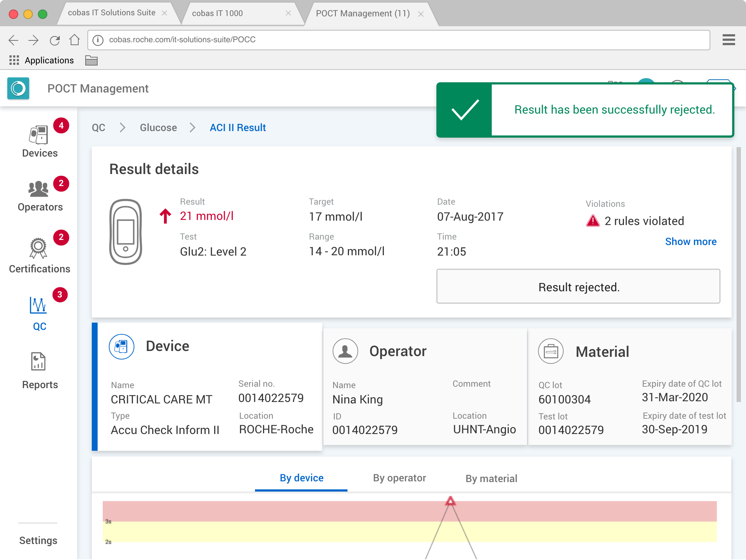The height and width of the screenshot is (560, 746).
Task: Click the Material card icon
Action: pyautogui.click(x=551, y=351)
